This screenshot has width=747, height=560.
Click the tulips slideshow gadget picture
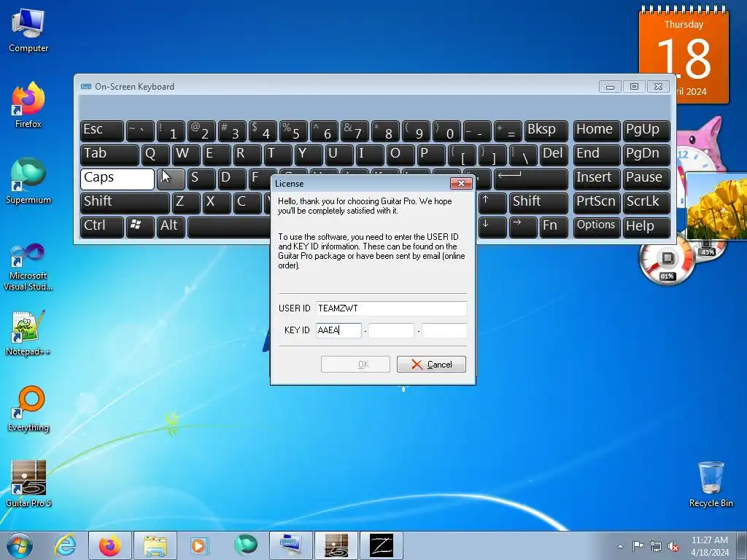pos(716,206)
